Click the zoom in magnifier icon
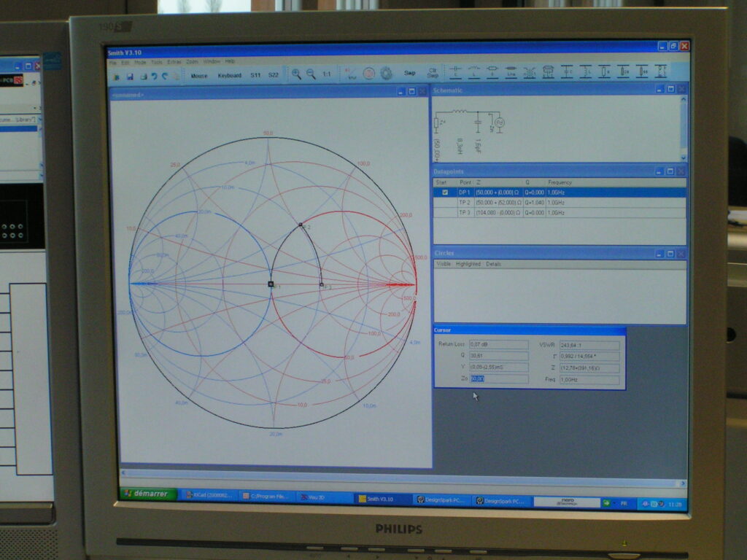Viewport: 747px width, 560px height. 296,74
